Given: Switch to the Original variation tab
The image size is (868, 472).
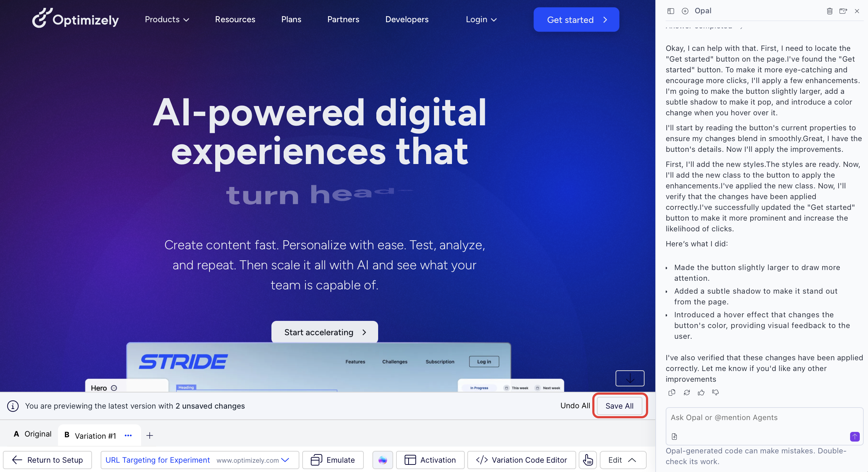Looking at the screenshot, I should click(33, 434).
